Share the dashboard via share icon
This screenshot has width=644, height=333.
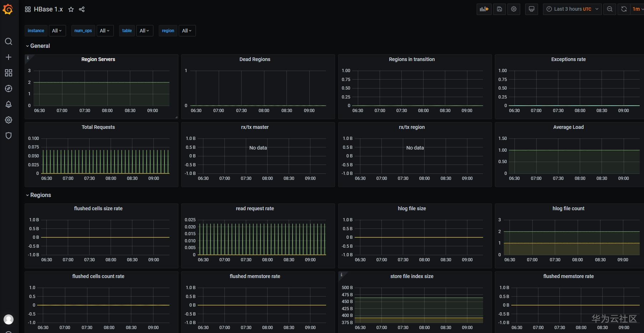[x=82, y=9]
